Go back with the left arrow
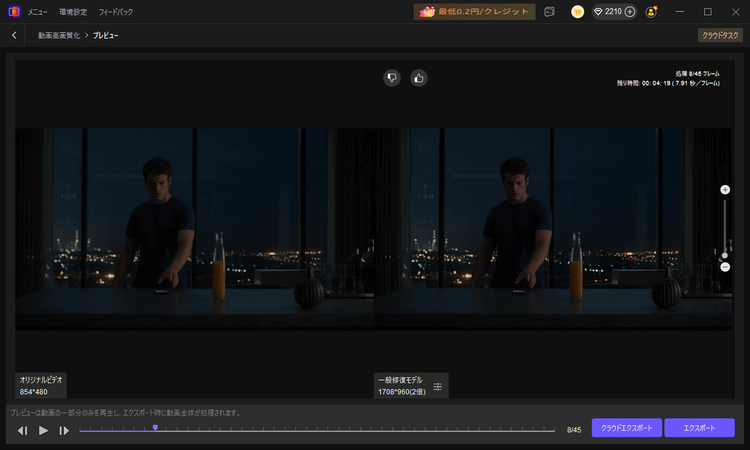 click(x=14, y=35)
